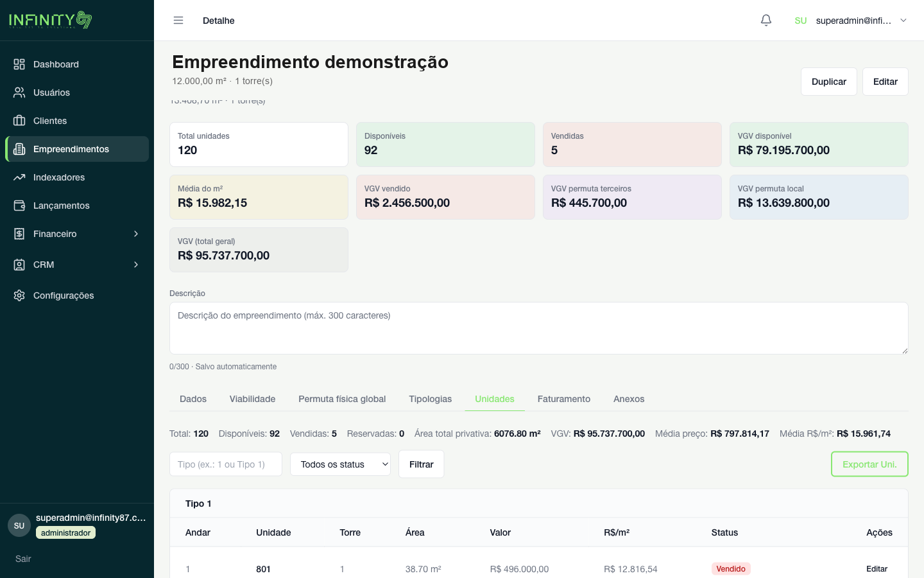Click the VGV (total geral) card

[x=259, y=250]
